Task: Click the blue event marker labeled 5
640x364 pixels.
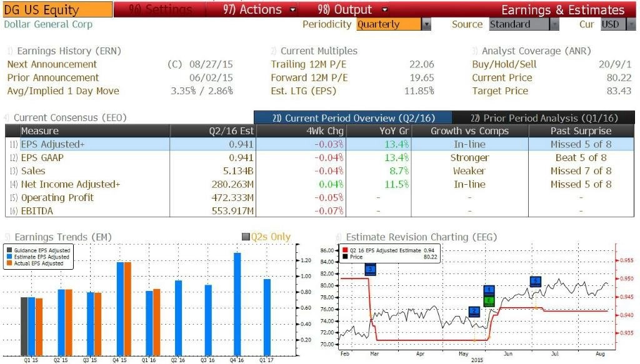Action: tap(536, 281)
